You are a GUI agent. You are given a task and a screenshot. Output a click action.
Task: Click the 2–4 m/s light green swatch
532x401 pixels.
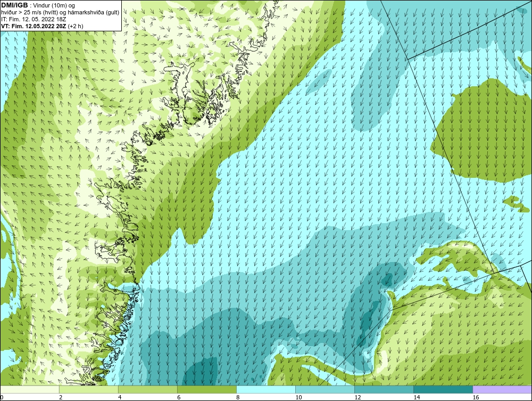89,389
